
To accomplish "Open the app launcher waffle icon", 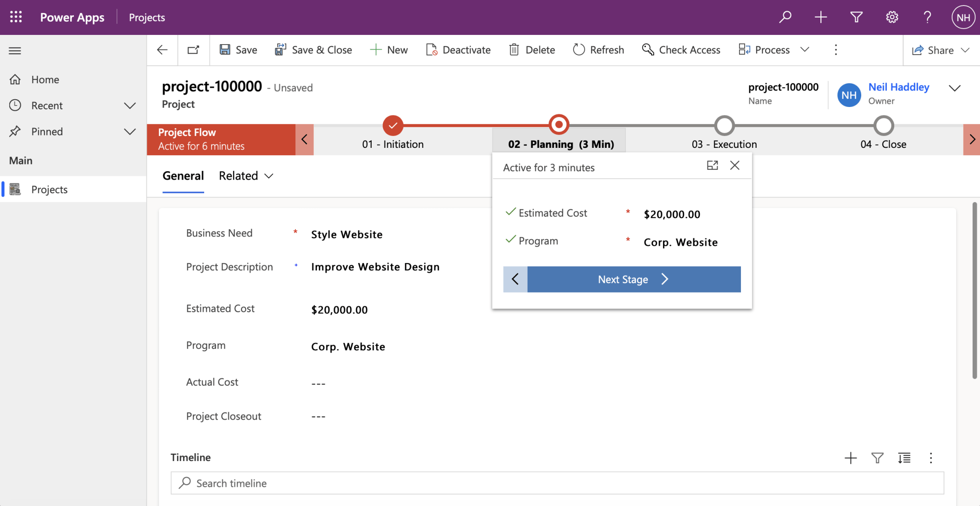I will 16,17.
